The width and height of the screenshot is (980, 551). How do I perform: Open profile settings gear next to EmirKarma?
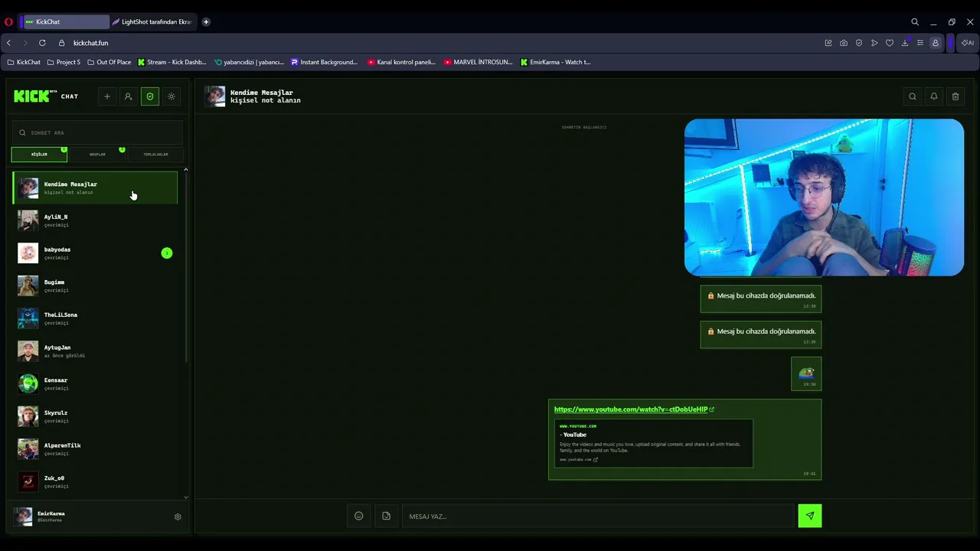click(x=178, y=517)
